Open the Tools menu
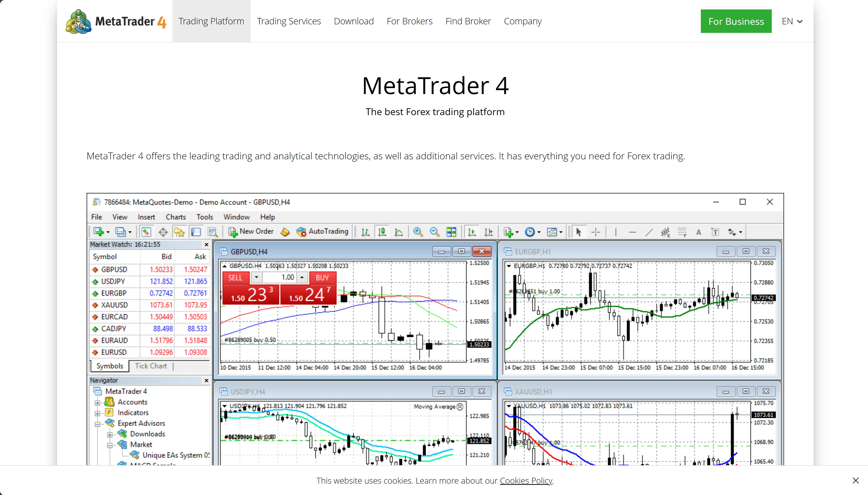 coord(205,217)
